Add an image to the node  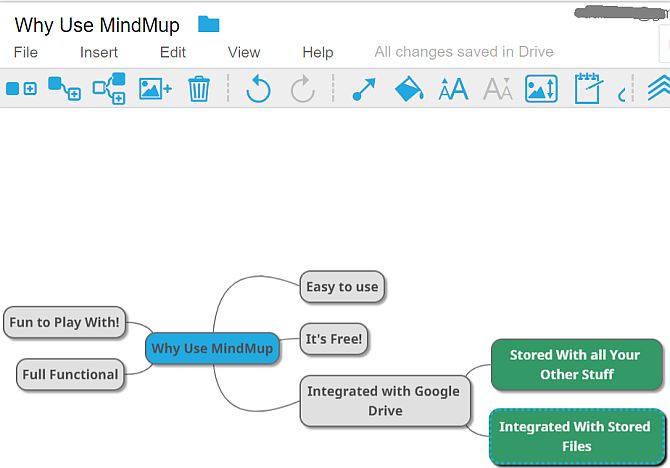pos(155,89)
